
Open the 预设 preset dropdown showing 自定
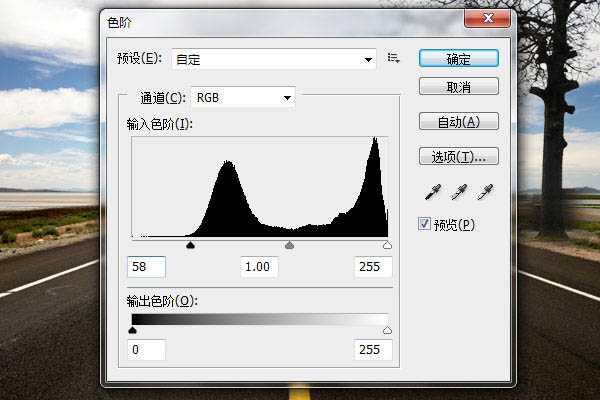273,60
